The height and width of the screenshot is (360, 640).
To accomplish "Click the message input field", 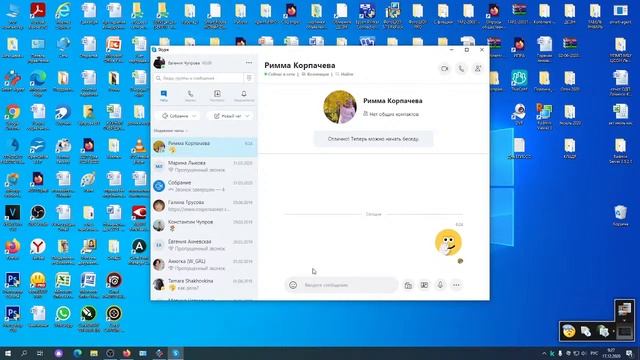I will (349, 285).
